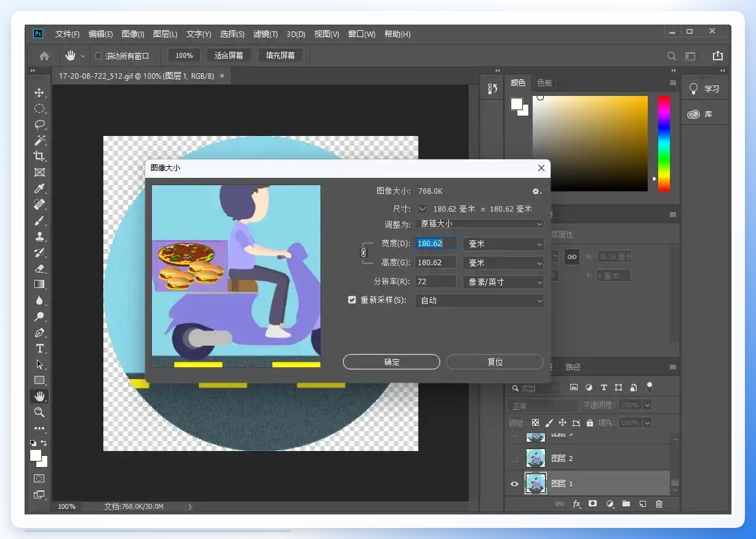Viewport: 756px width, 539px height.
Task: Click the Home icon in options bar
Action: point(44,56)
